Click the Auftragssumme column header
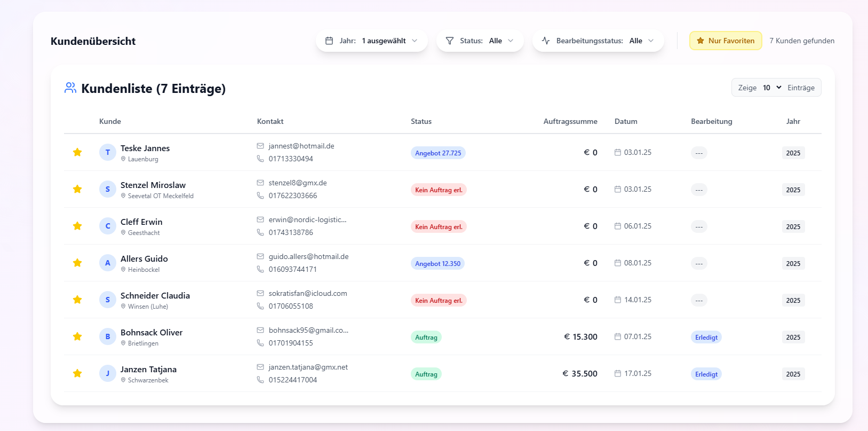The height and width of the screenshot is (431, 868). click(570, 121)
